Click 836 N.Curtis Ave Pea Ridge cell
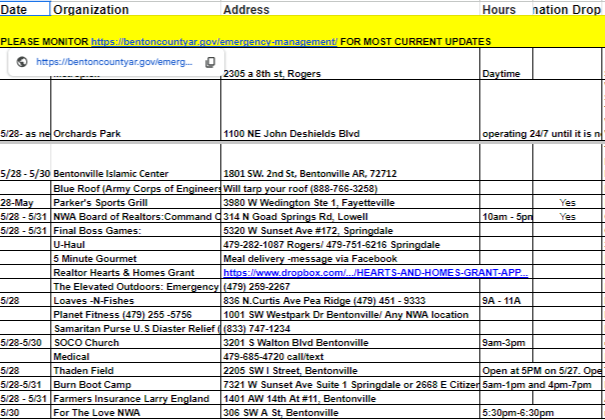 (350, 300)
